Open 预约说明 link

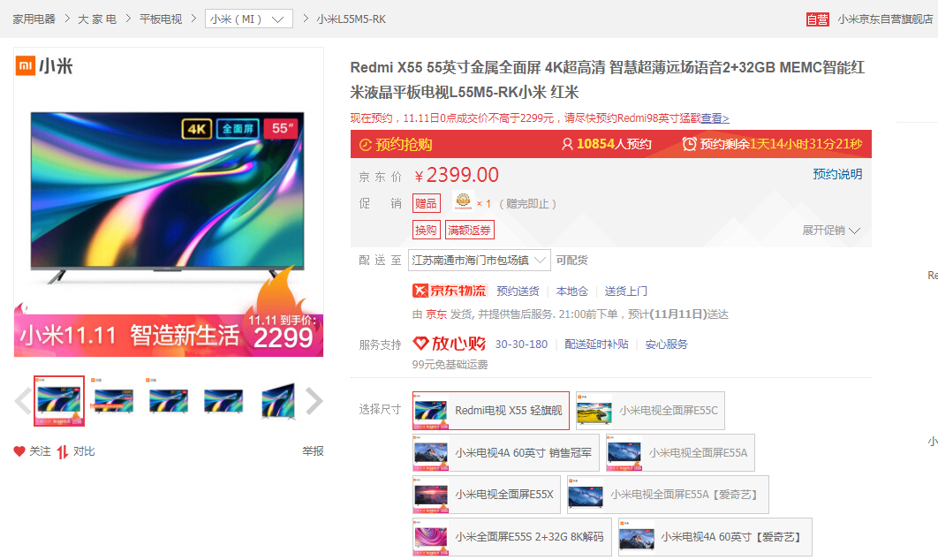837,174
